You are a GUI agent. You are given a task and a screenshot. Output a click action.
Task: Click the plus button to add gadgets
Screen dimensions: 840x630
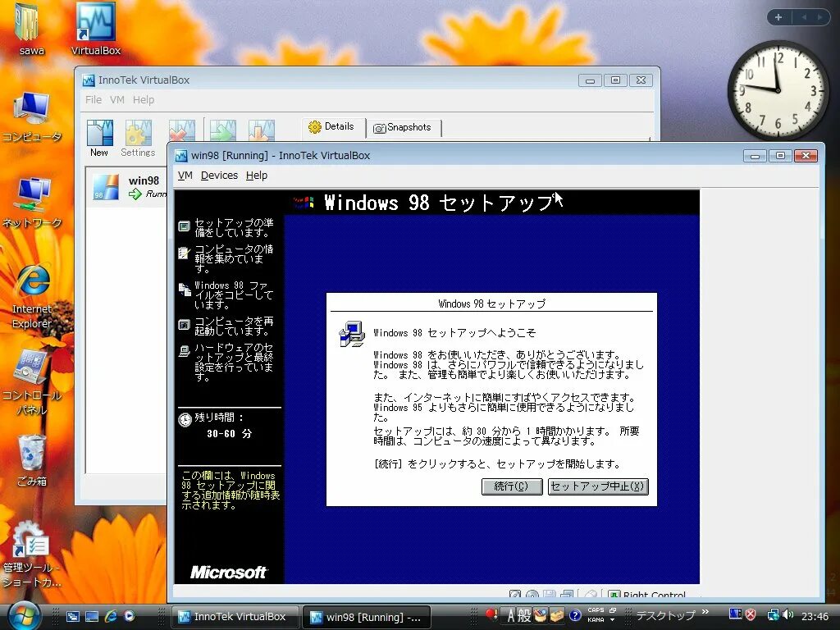(778, 17)
